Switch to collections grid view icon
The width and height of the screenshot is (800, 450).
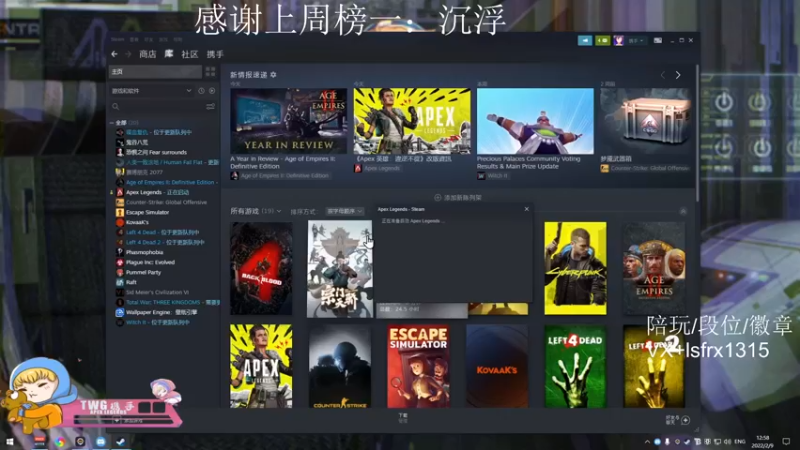(x=210, y=71)
